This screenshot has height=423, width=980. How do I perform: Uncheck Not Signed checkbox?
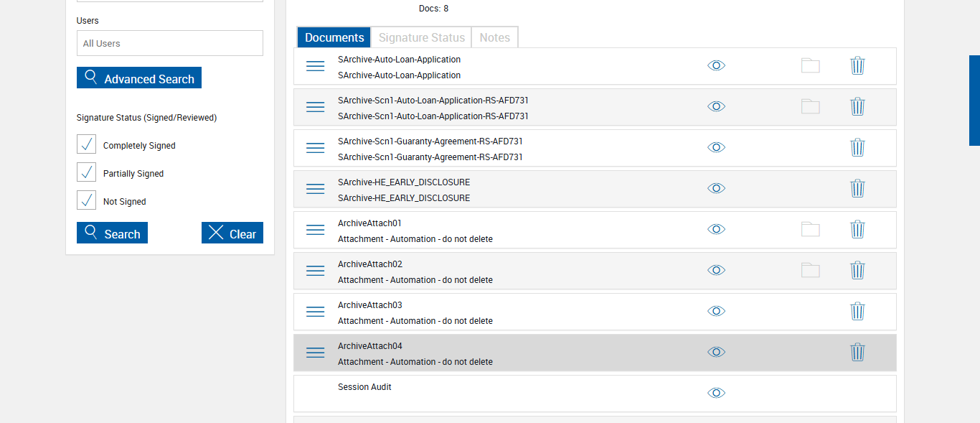[x=86, y=200]
